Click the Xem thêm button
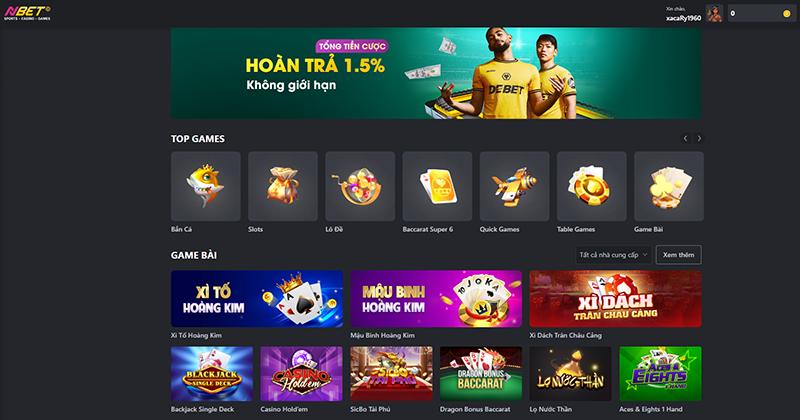Viewport: 800px width, 420px height. tap(679, 255)
